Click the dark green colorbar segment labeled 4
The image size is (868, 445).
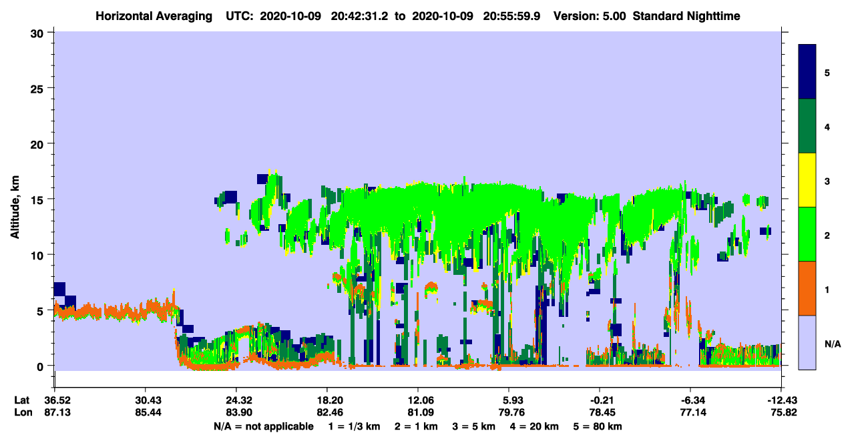pos(807,126)
